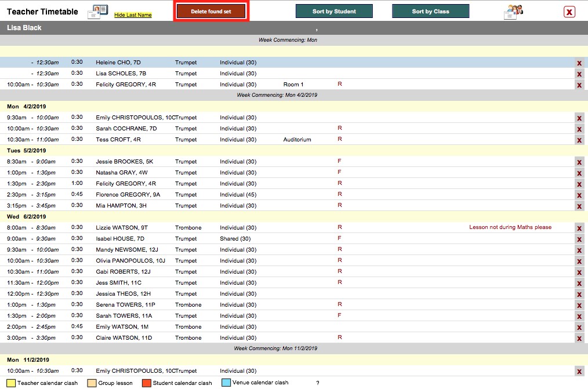Click the red Student calendar clash swatch

tap(147, 383)
